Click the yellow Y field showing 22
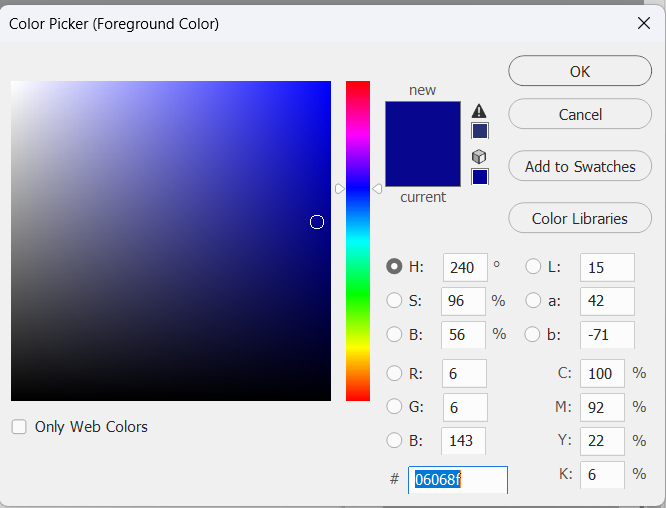666x508 pixels. pyautogui.click(x=602, y=441)
